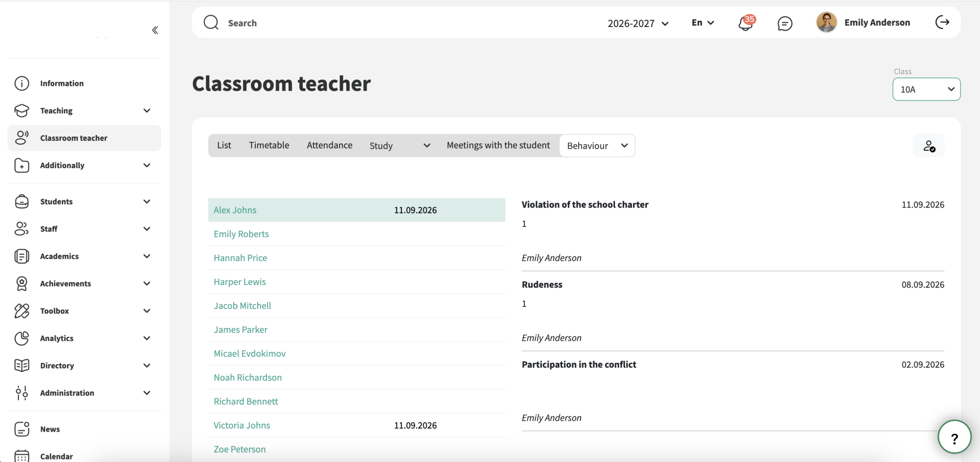Image resolution: width=980 pixels, height=462 pixels.
Task: Click the Information circle icon
Action: 22,83
